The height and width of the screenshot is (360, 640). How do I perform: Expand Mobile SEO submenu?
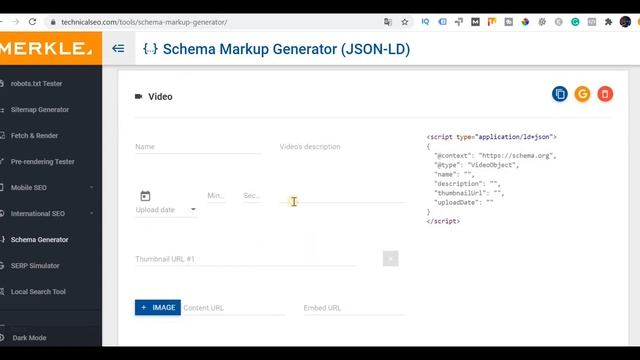click(91, 187)
